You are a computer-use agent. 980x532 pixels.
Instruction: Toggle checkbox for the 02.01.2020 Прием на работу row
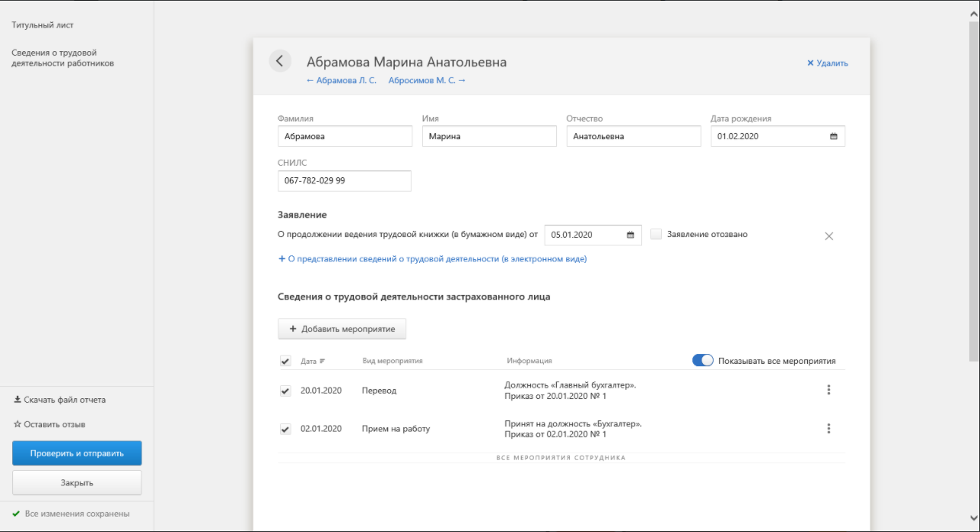[285, 429]
